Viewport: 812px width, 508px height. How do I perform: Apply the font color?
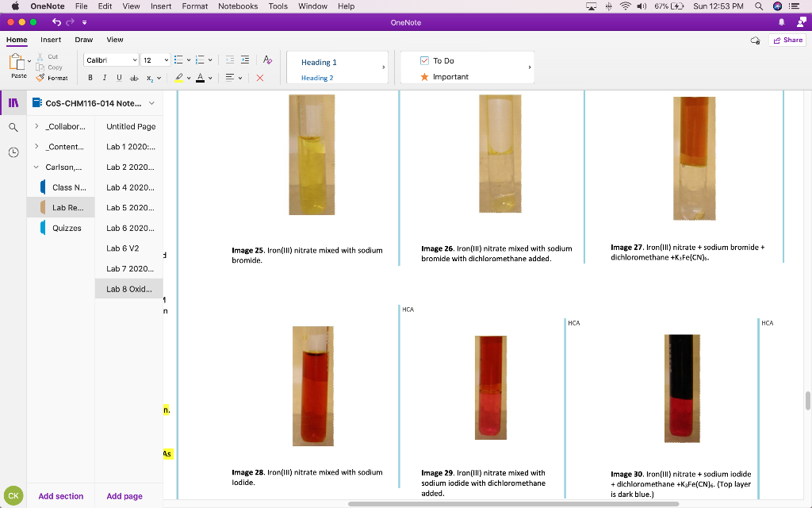point(201,78)
